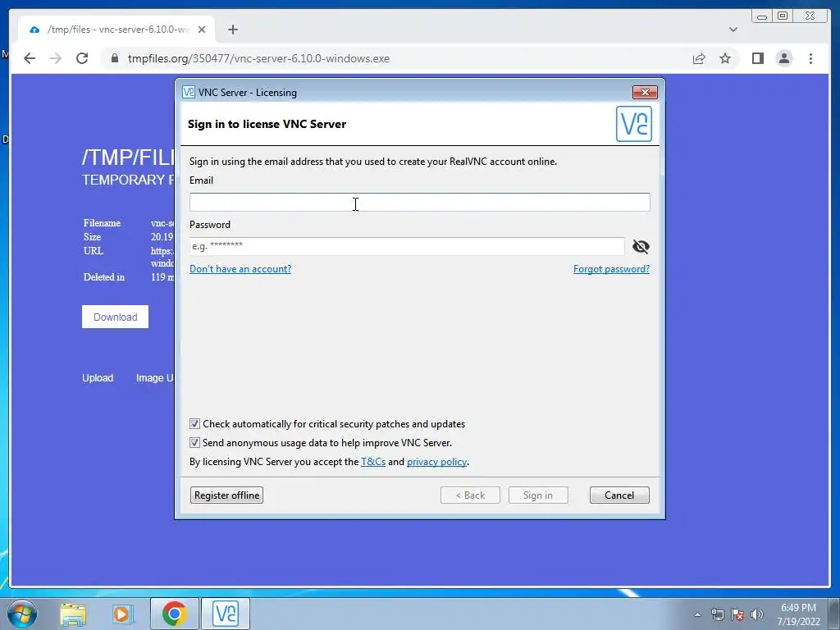Close the VNC Server Licensing window
The image size is (840, 630).
coord(645,92)
